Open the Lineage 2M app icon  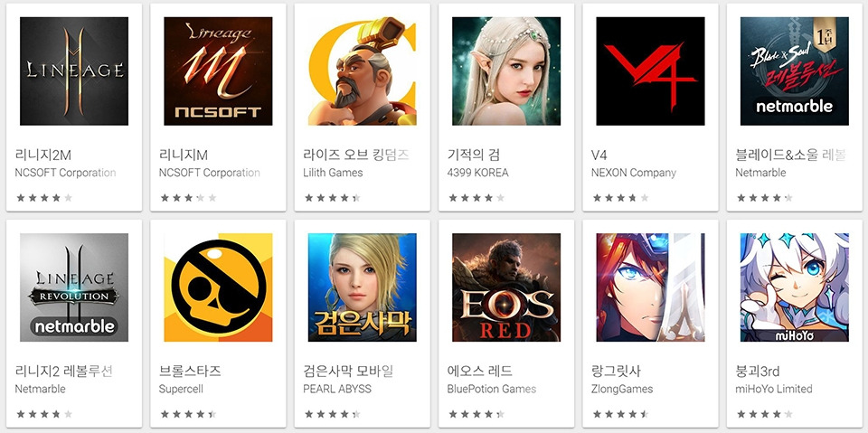click(x=74, y=71)
